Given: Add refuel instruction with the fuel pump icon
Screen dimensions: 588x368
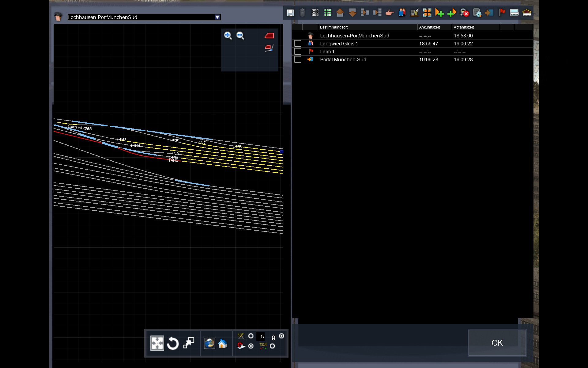Looking at the screenshot, I should point(415,13).
